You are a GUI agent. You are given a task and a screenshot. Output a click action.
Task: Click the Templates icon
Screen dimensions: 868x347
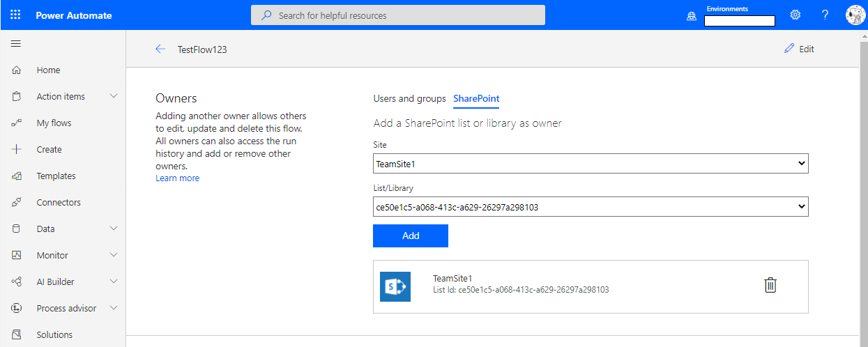17,176
